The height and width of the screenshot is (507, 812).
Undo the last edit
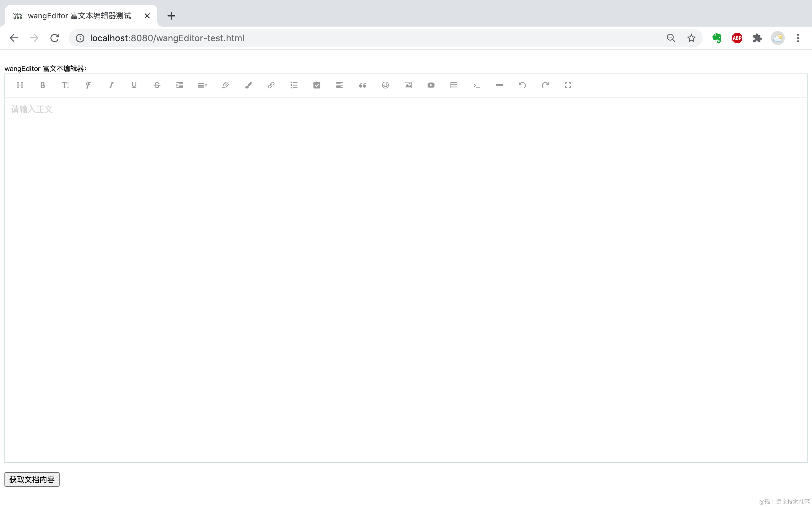click(x=522, y=85)
